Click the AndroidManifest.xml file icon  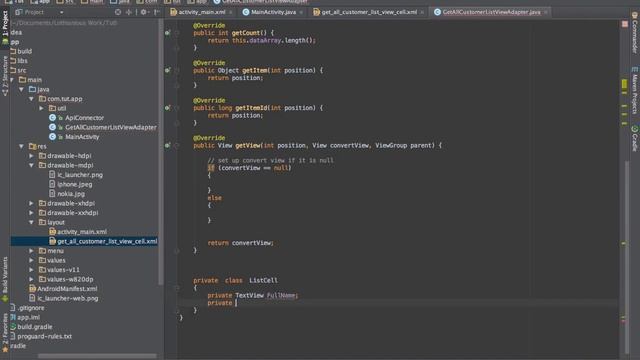click(33, 289)
